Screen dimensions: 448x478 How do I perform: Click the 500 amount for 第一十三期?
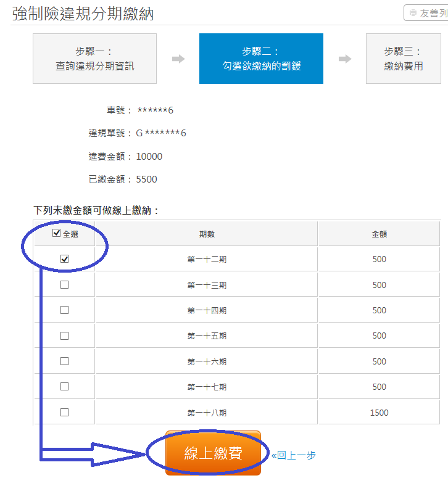click(x=379, y=285)
